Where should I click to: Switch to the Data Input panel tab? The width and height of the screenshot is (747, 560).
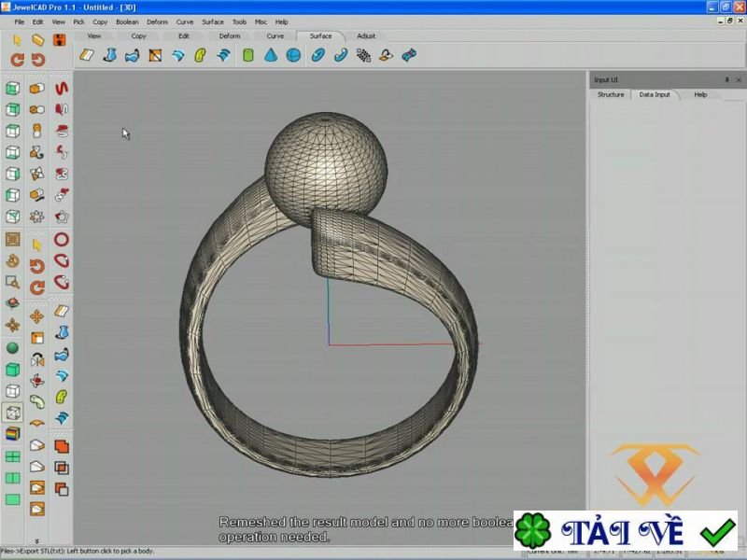[x=655, y=94]
